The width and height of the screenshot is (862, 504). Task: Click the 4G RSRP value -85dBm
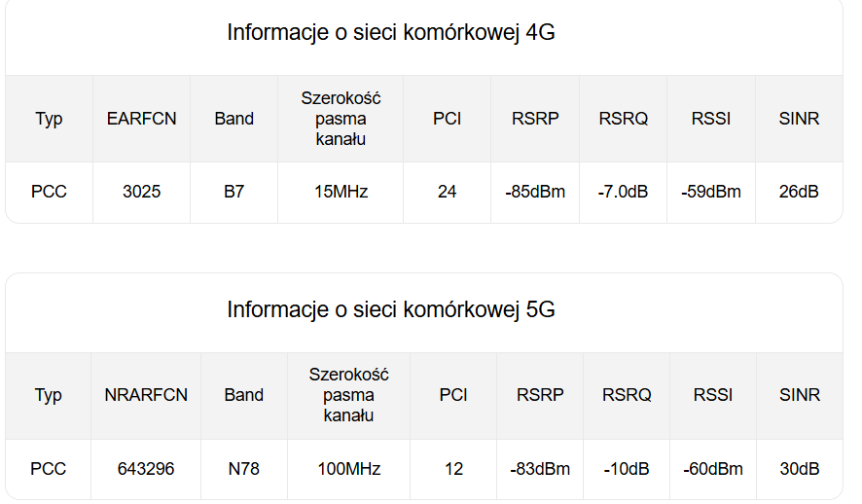[x=535, y=192]
